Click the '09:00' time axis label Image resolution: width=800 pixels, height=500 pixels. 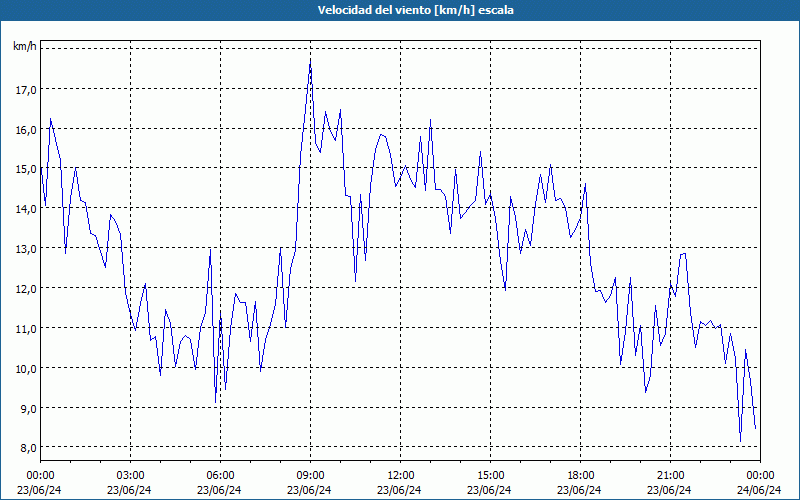310,476
